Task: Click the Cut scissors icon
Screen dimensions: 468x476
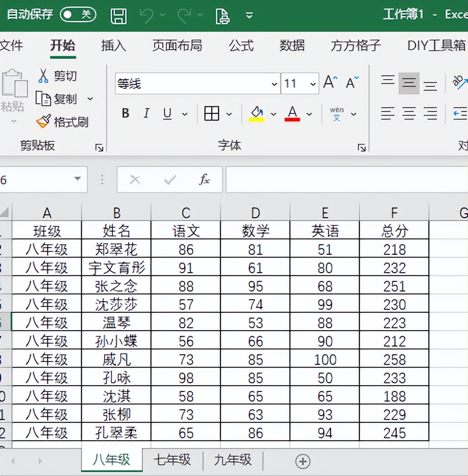Action: pos(43,76)
